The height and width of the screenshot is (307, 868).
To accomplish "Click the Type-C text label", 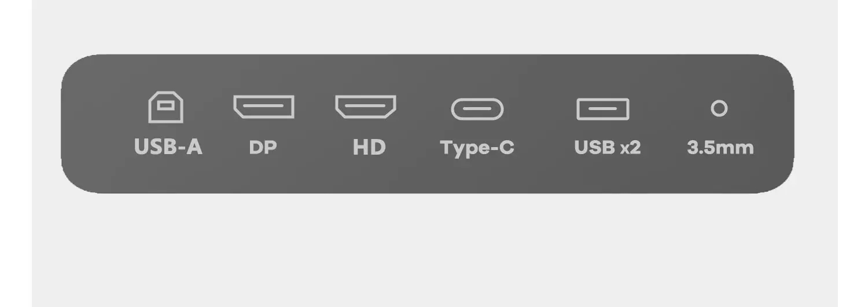I will (x=477, y=148).
